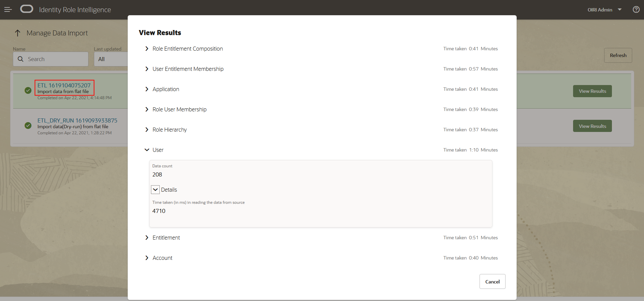The image size is (644, 301).
Task: Expand the Application section
Action: [x=147, y=89]
